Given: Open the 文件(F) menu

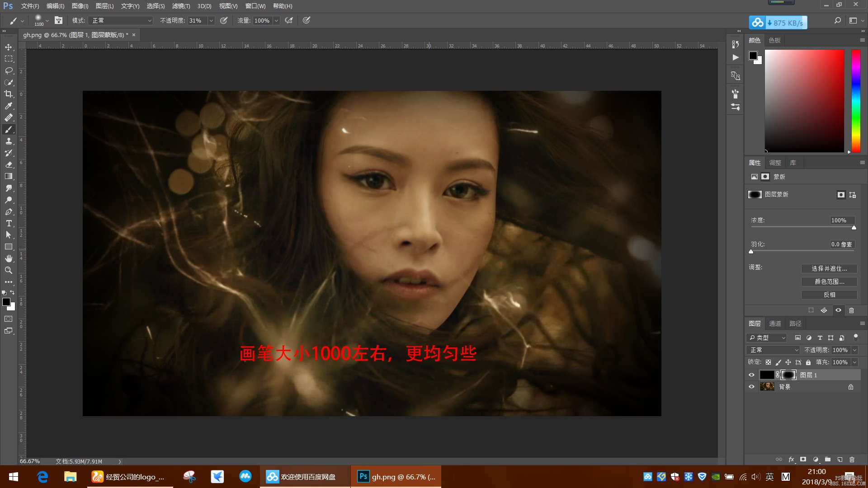Looking at the screenshot, I should coord(30,6).
